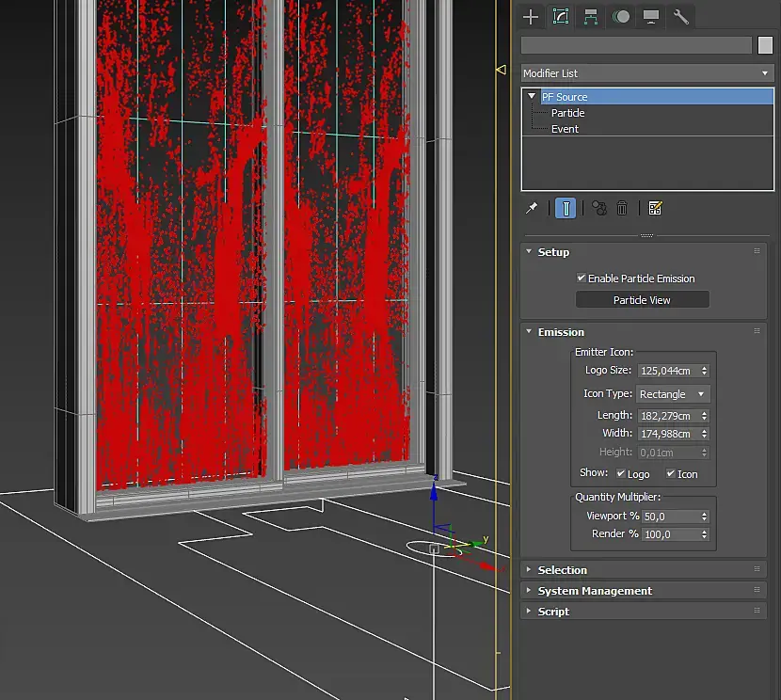Open the Utilities wrench panel
Screen dimensions: 781x700
click(x=680, y=17)
